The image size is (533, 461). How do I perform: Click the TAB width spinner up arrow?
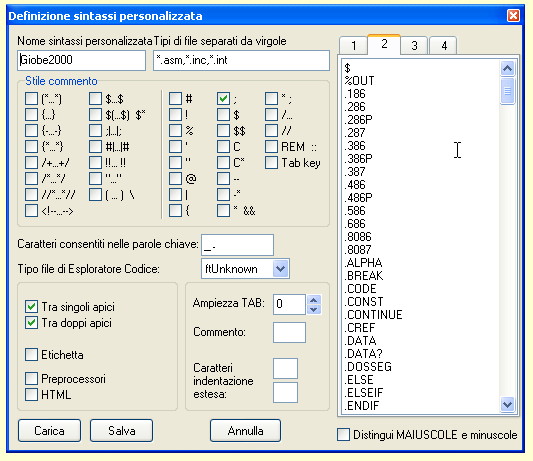[x=314, y=300]
